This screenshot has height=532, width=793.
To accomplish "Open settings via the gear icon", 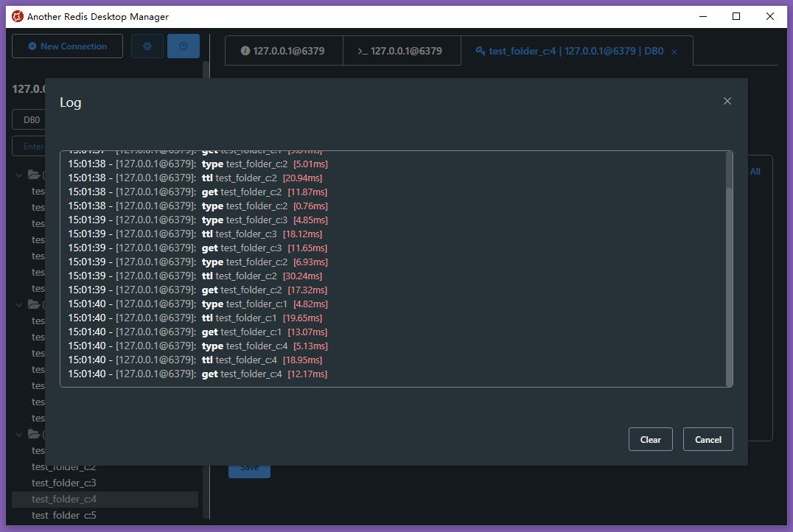I will [x=147, y=46].
